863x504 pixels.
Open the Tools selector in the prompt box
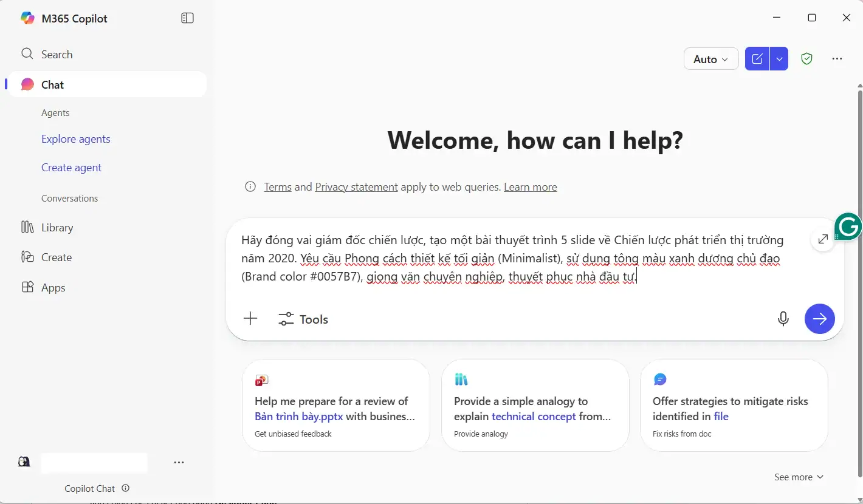point(303,319)
